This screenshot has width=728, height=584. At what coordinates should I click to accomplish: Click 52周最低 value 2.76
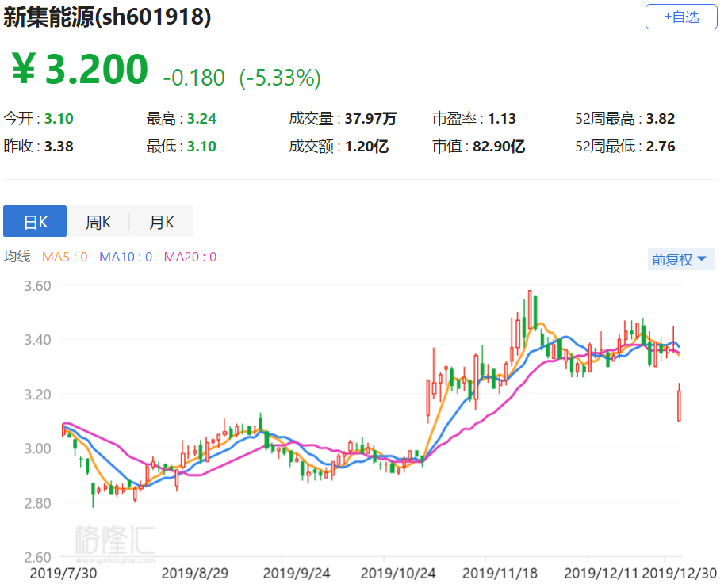click(661, 146)
